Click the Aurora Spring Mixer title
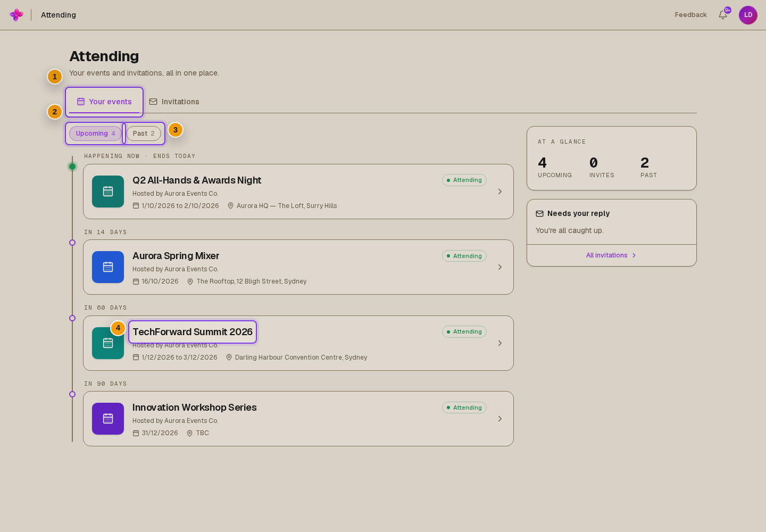Screen dimensions: 766x532 (x=176, y=256)
